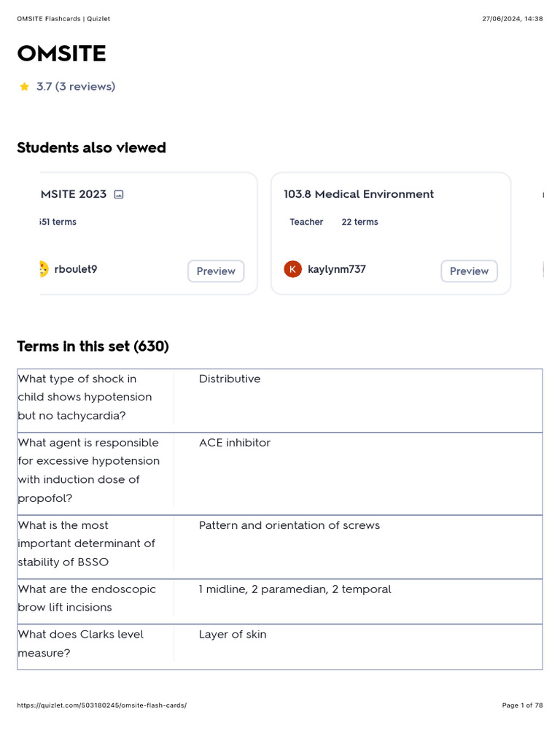
Task: Click the ACE inhibitor definition
Action: (235, 443)
